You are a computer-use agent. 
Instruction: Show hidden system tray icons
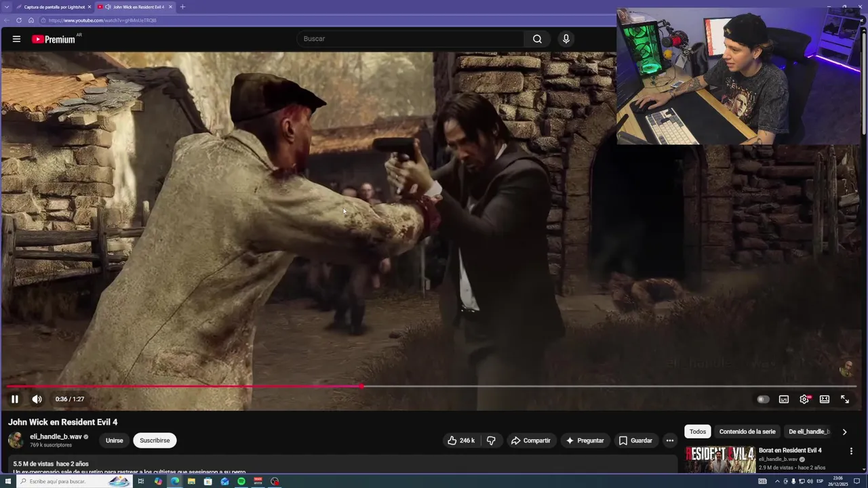tap(777, 481)
